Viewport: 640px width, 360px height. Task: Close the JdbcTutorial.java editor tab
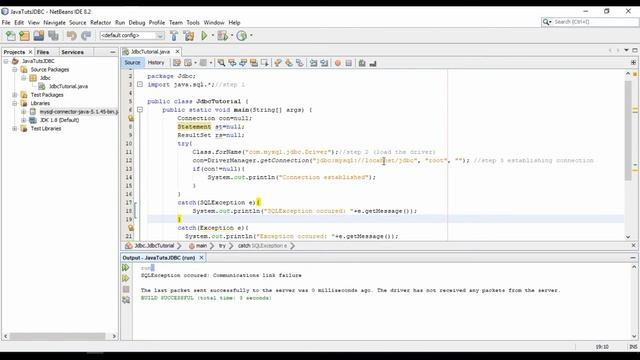tap(177, 51)
